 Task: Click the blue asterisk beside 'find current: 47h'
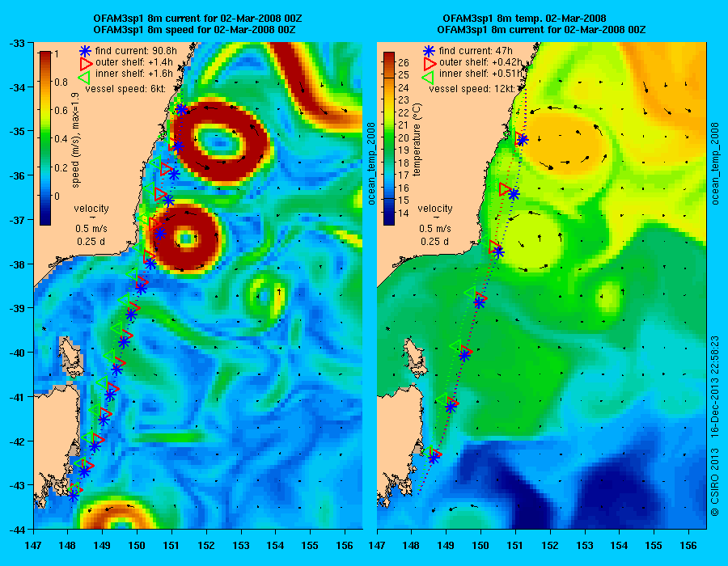point(429,51)
